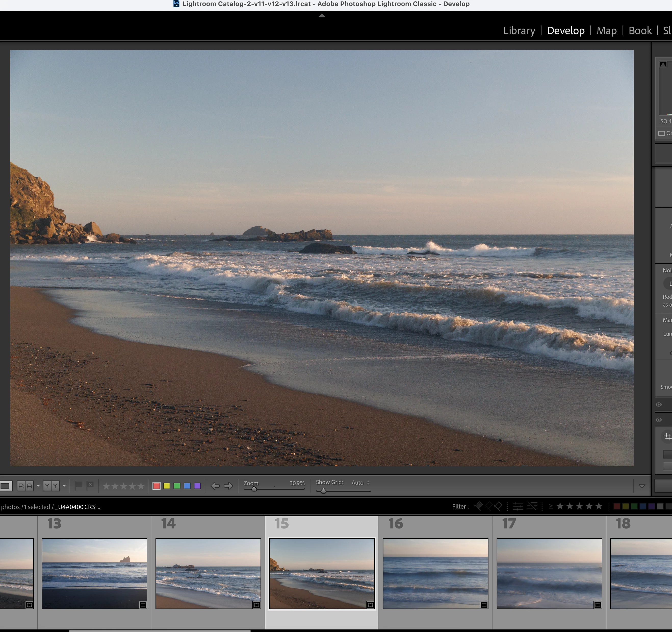Toggle rejected-flag filter in filmstrip
Image resolution: width=672 pixels, height=632 pixels.
(498, 506)
